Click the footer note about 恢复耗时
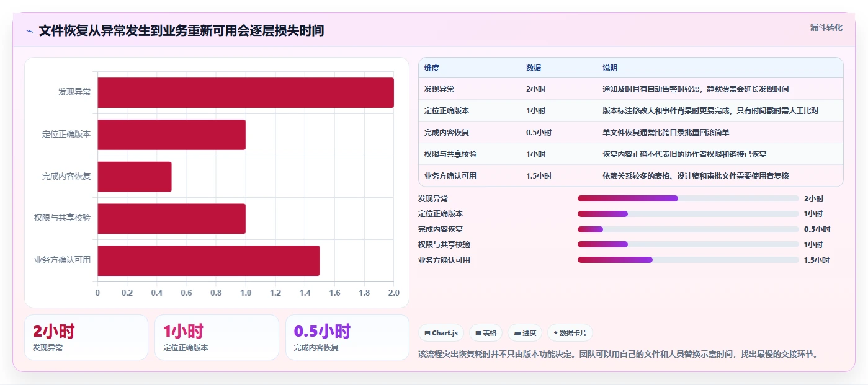Screen dimensions: 868x385 click(619, 355)
